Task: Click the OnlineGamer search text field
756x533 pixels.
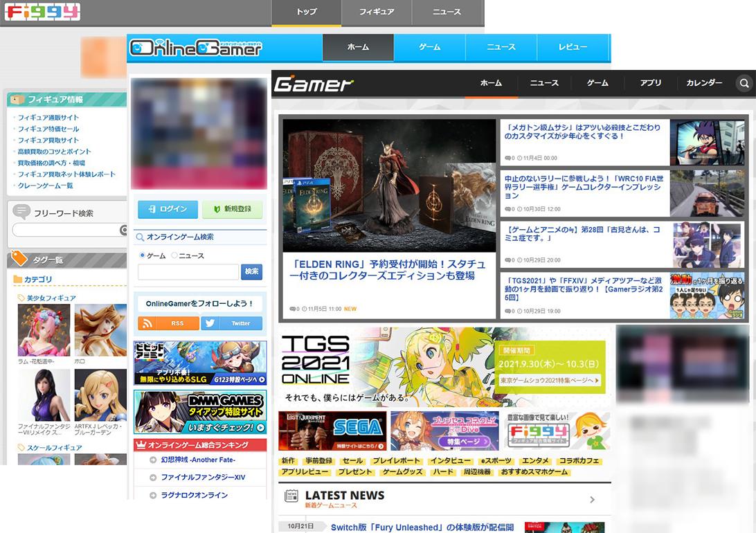Action: 188,272
